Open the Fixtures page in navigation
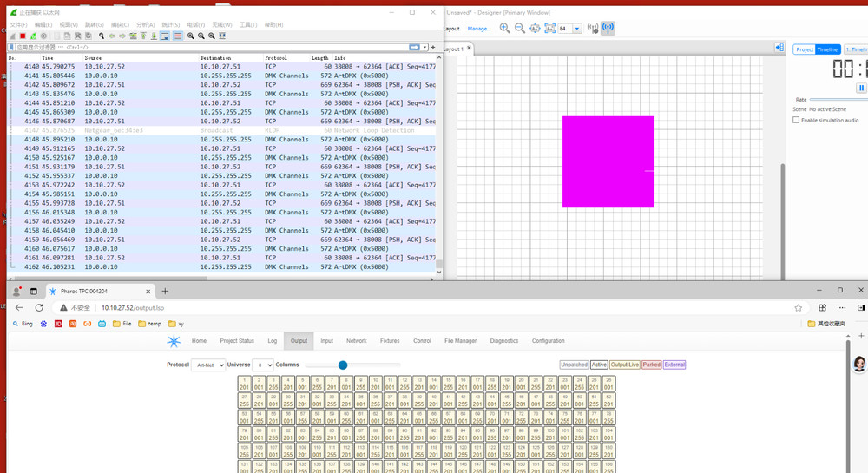The height and width of the screenshot is (473, 868). pyautogui.click(x=390, y=341)
